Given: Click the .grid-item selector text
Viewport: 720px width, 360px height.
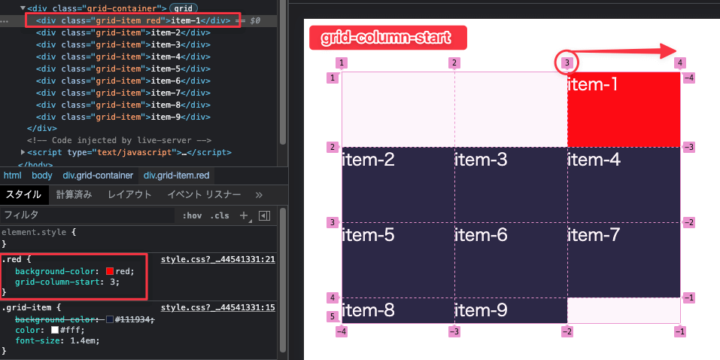Looking at the screenshot, I should point(26,308).
